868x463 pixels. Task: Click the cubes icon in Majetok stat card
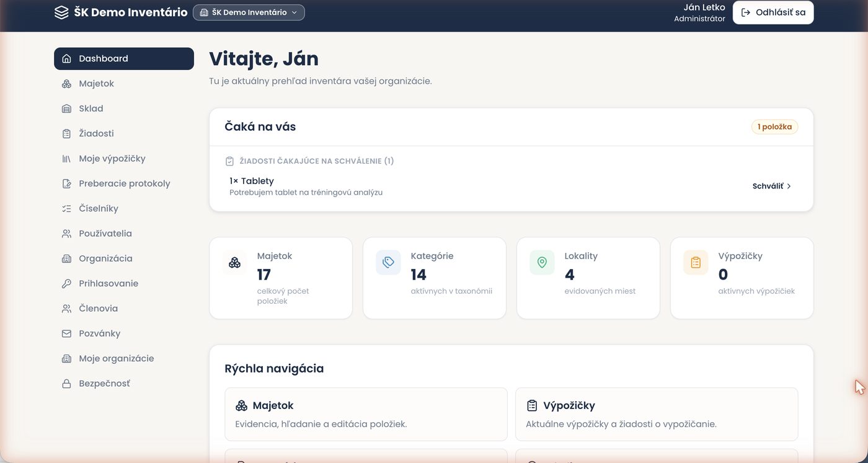point(234,263)
